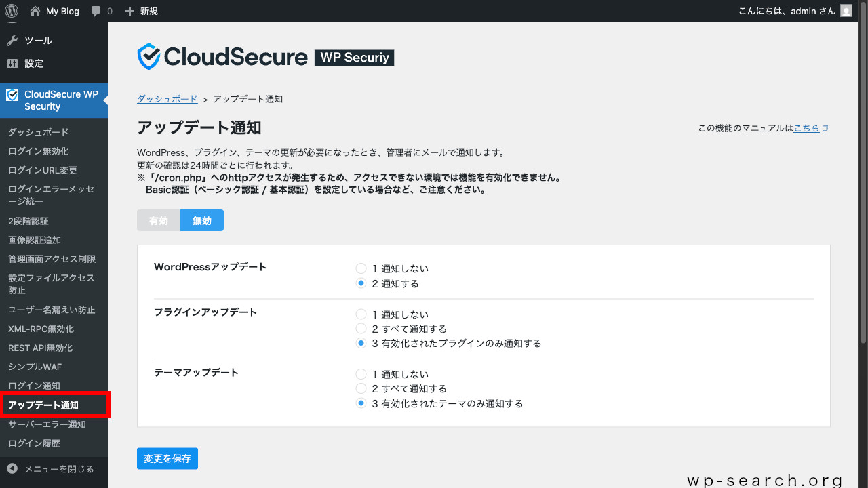The height and width of the screenshot is (488, 868).
Task: Open ログイン履歴 in the sidebar
Action: coord(33,443)
